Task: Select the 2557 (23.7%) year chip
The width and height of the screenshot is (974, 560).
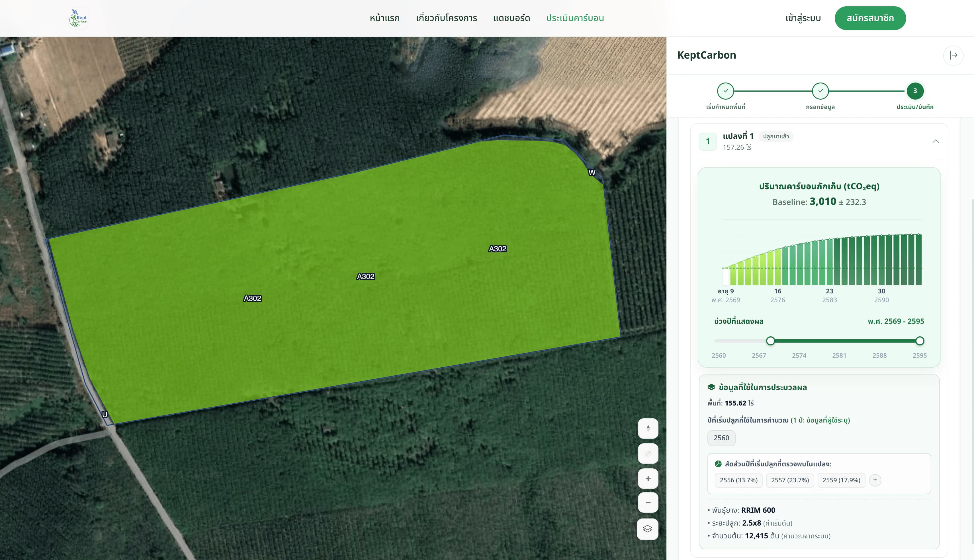Action: [790, 480]
